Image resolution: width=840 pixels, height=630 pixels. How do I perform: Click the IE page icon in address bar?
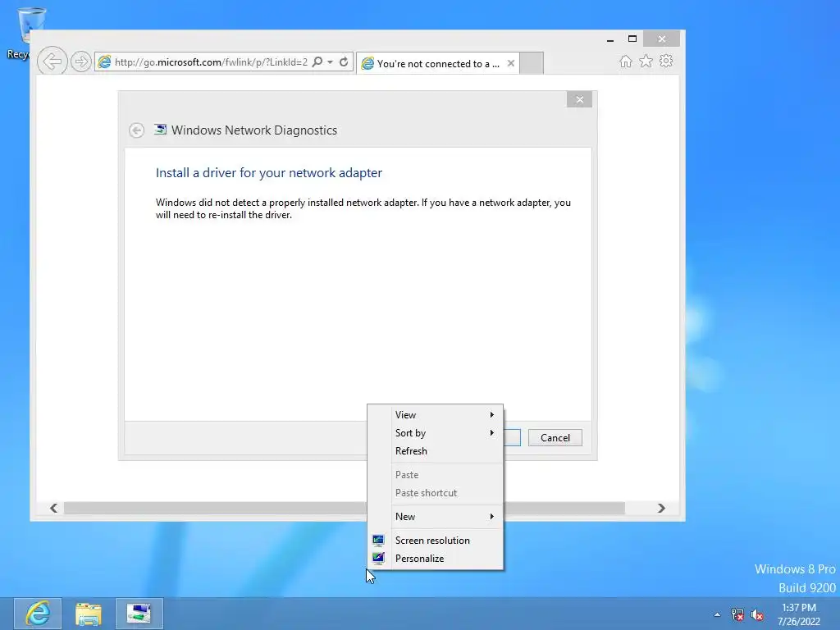point(104,62)
